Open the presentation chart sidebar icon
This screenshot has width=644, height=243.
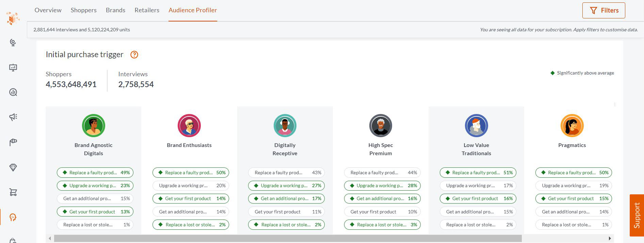pyautogui.click(x=13, y=67)
